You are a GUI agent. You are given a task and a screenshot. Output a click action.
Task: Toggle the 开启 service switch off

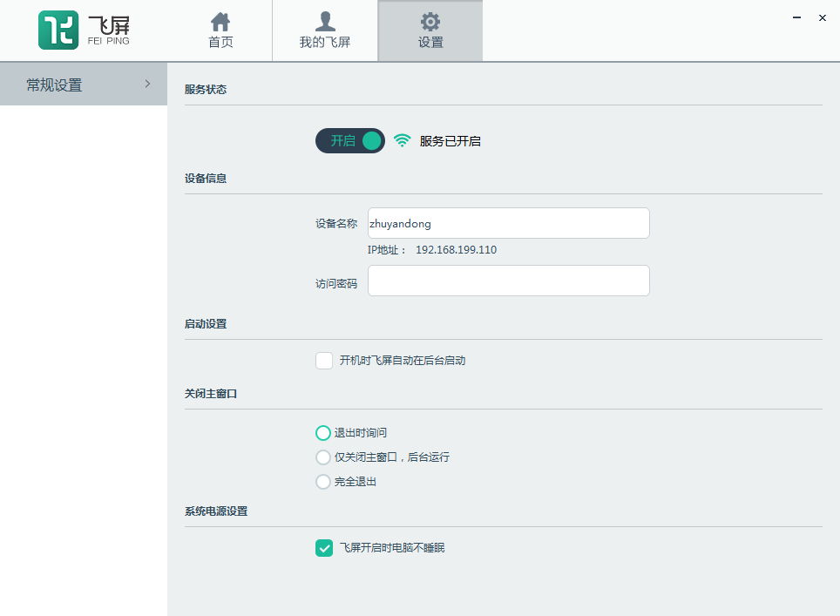350,141
